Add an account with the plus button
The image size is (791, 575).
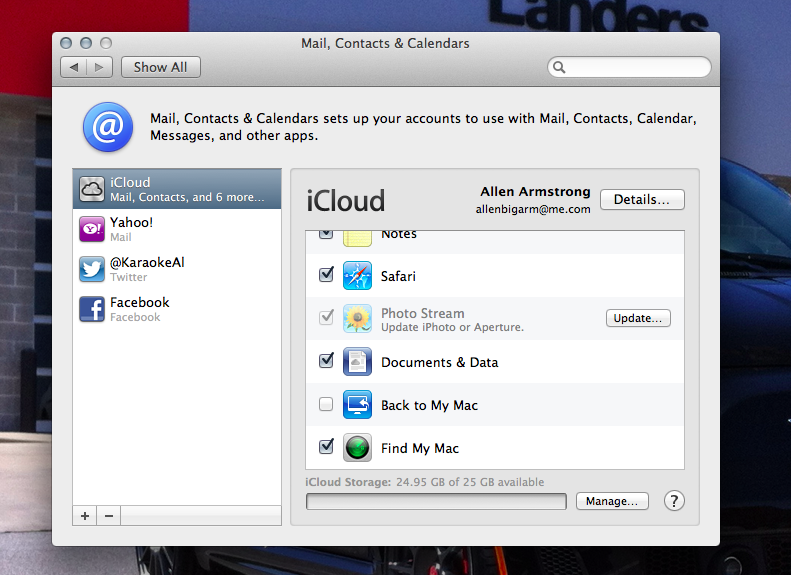coord(85,516)
